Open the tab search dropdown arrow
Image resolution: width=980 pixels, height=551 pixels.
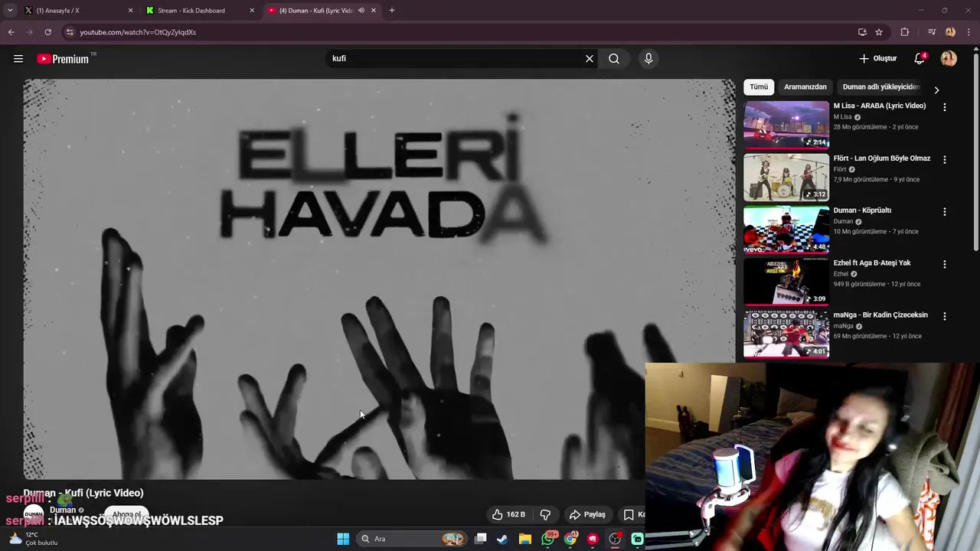pos(10,11)
